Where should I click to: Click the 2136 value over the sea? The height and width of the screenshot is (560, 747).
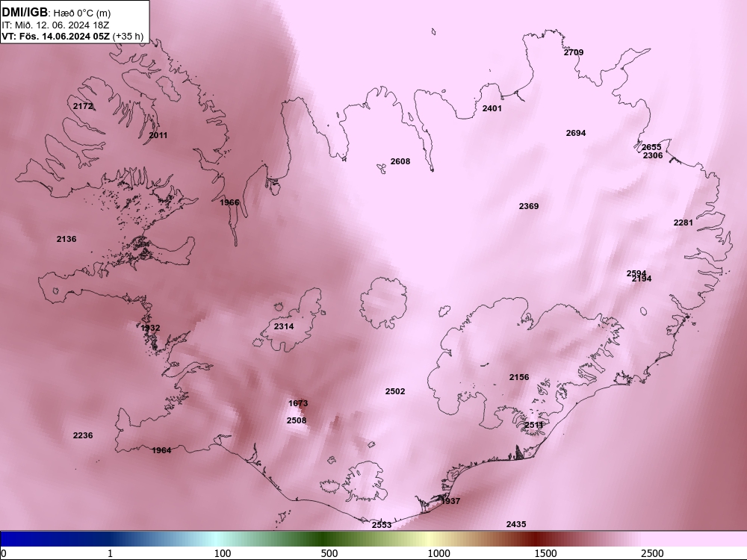[66, 239]
